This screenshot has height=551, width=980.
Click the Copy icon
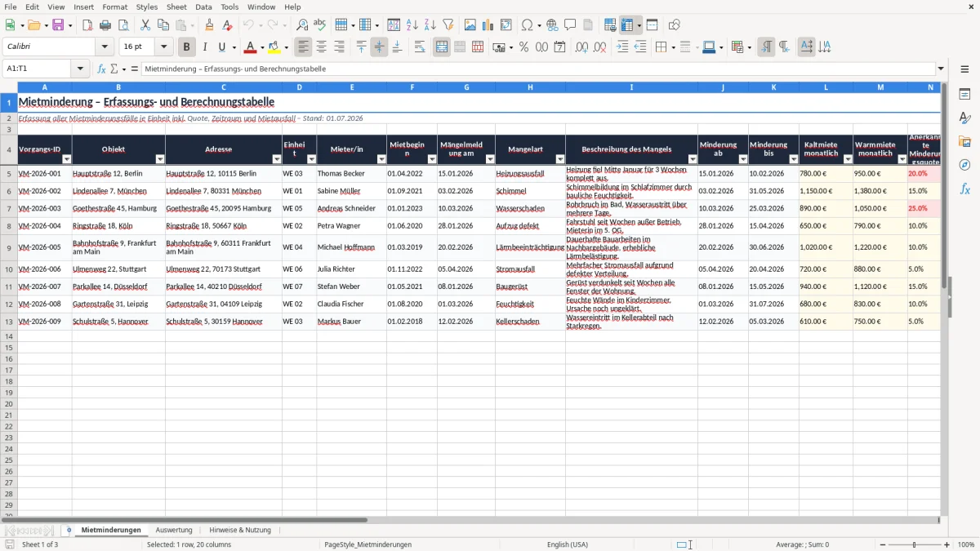[x=163, y=25]
